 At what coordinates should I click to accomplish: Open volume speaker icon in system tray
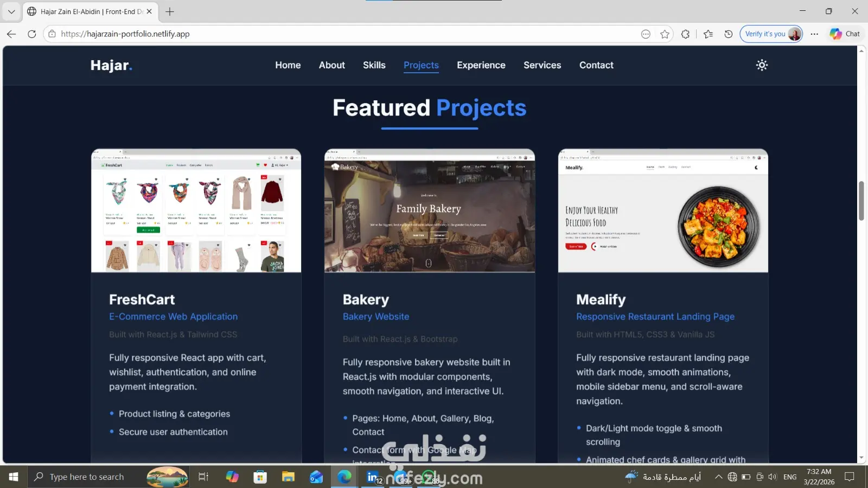coord(773,477)
